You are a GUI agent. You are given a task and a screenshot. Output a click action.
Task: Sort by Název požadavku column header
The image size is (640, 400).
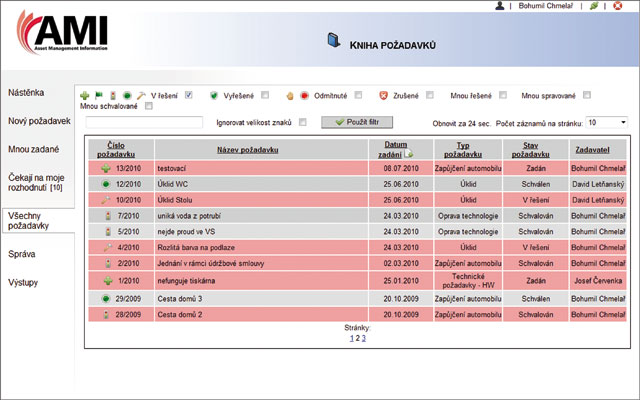coord(248,150)
